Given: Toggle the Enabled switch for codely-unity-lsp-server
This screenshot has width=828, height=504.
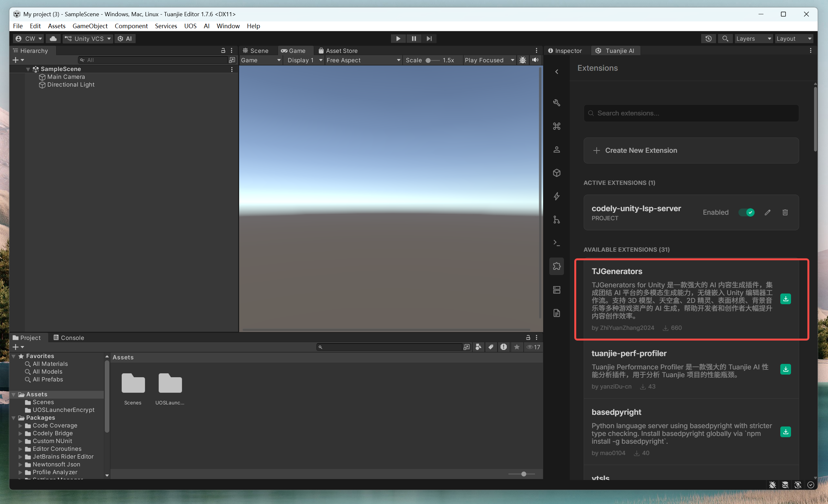Looking at the screenshot, I should (746, 212).
